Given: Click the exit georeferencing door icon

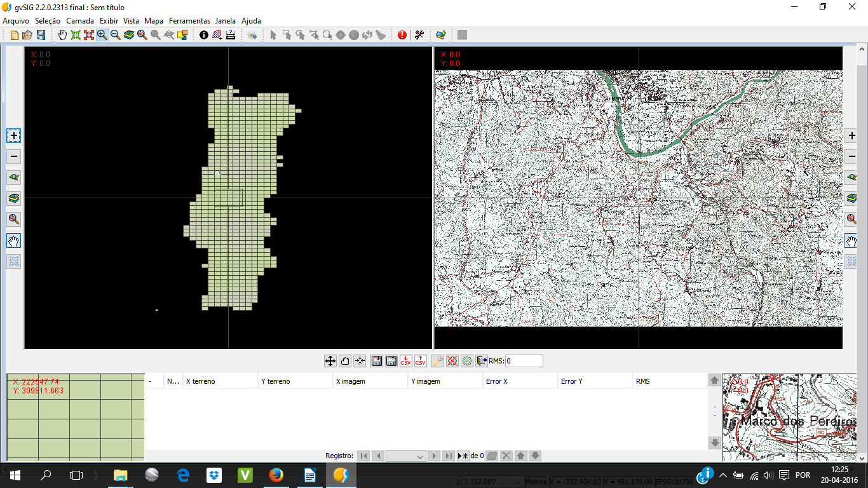Looking at the screenshot, I should [481, 361].
